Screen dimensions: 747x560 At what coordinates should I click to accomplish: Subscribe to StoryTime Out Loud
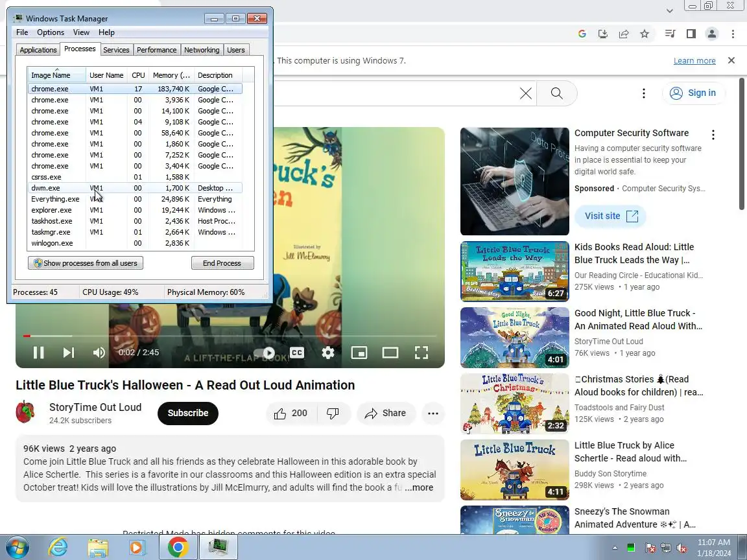(187, 414)
